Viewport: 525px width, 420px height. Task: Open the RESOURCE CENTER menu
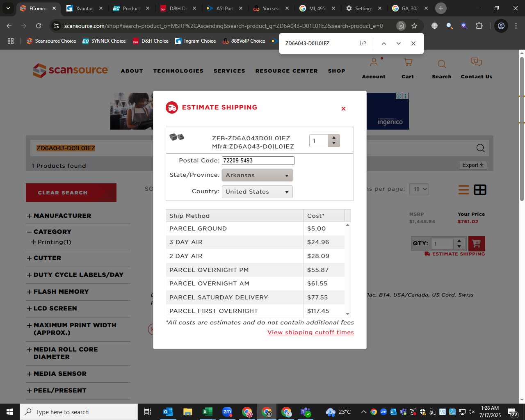(x=287, y=71)
